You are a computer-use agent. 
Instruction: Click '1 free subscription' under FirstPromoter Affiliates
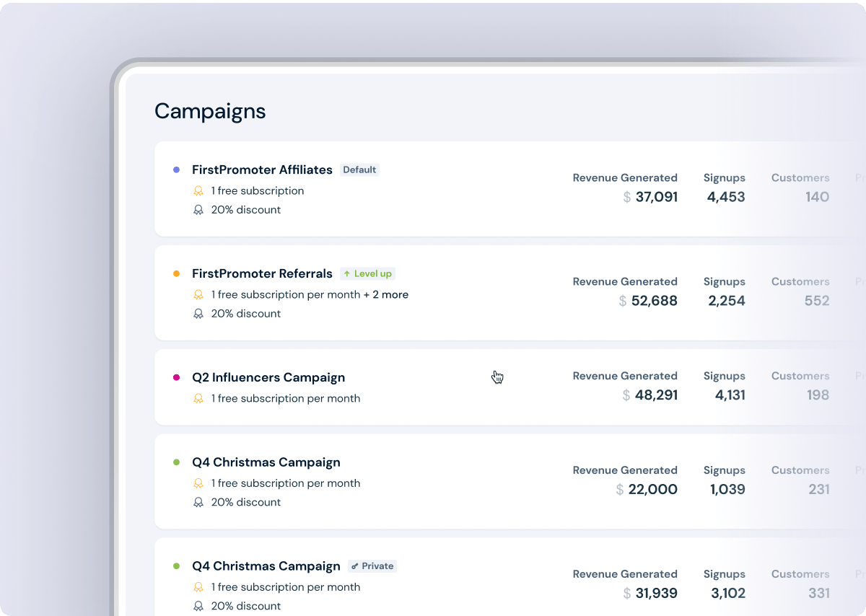click(258, 191)
